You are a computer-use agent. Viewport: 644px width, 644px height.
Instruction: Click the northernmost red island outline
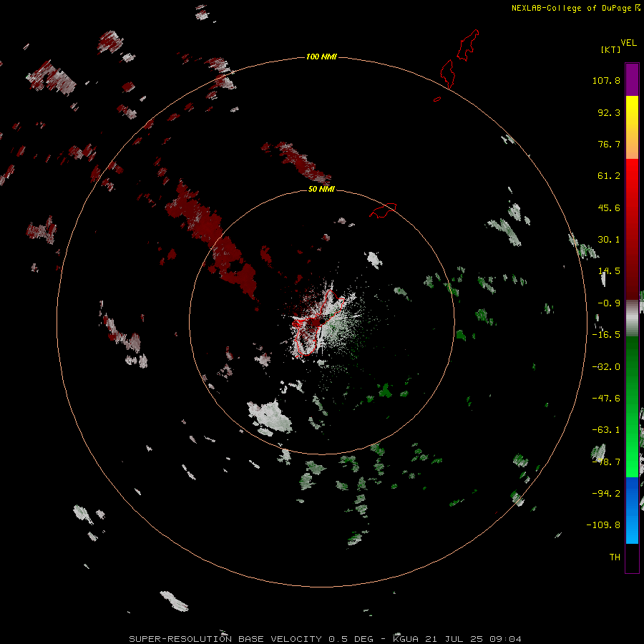(x=468, y=45)
